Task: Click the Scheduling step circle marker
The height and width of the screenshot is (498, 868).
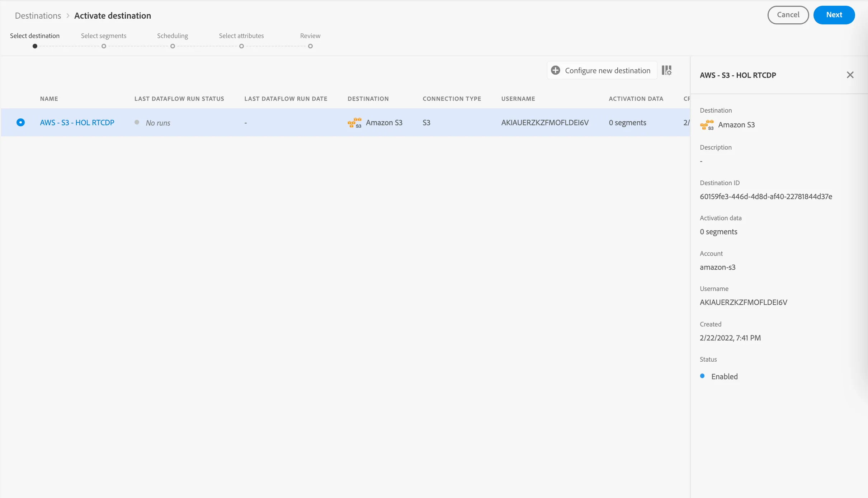Action: click(x=173, y=46)
